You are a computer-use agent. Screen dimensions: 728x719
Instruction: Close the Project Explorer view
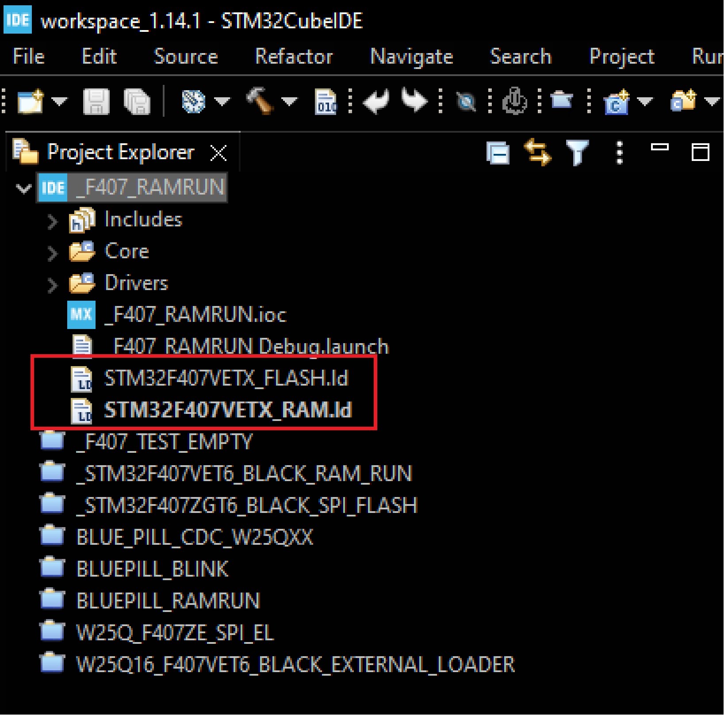[218, 153]
